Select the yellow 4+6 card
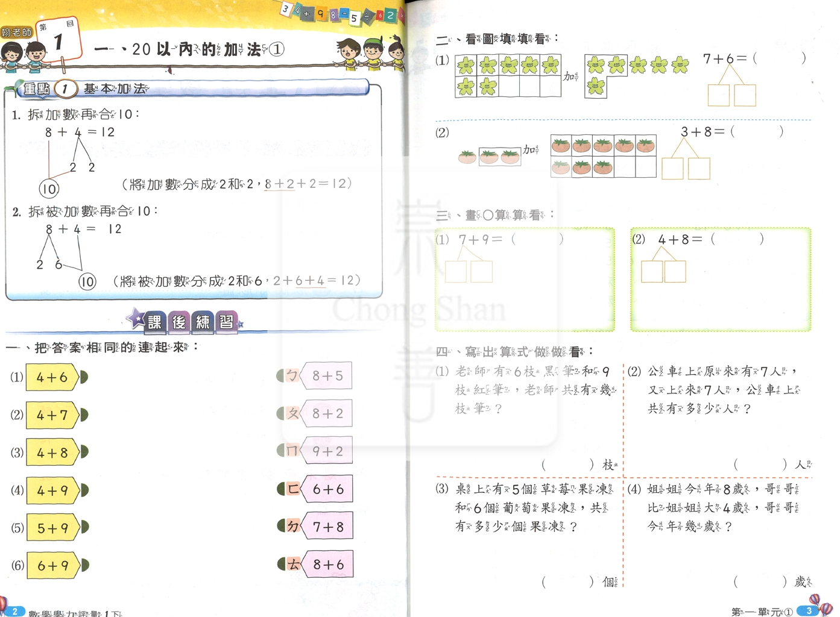The image size is (840, 617). pyautogui.click(x=52, y=378)
